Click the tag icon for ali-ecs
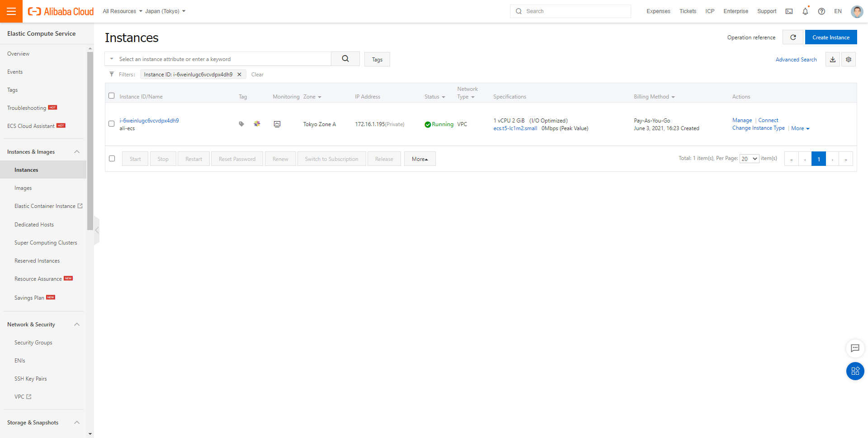Viewport: 868px width, 438px height. [x=241, y=124]
